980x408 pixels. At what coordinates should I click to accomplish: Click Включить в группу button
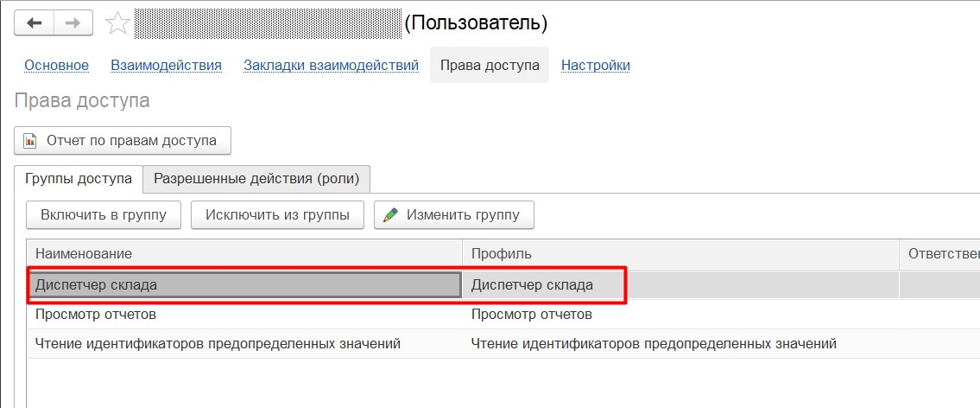coord(104,214)
